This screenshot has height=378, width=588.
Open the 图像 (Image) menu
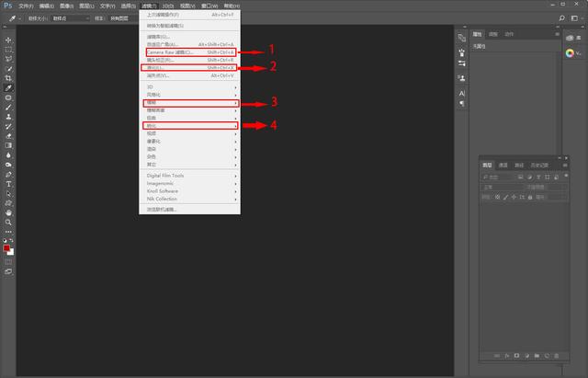[66, 6]
